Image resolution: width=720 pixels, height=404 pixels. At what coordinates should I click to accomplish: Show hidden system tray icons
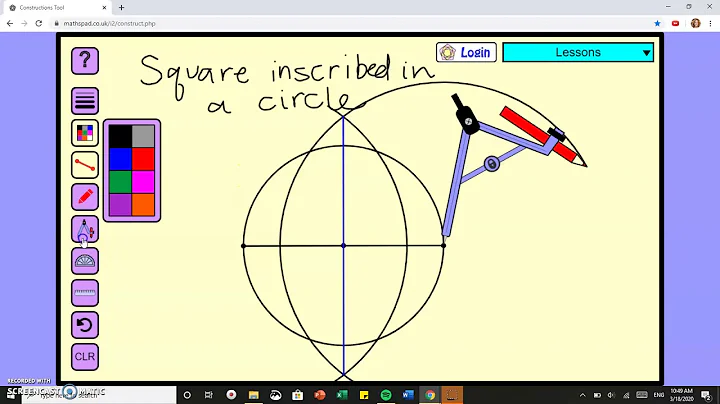tap(582, 395)
